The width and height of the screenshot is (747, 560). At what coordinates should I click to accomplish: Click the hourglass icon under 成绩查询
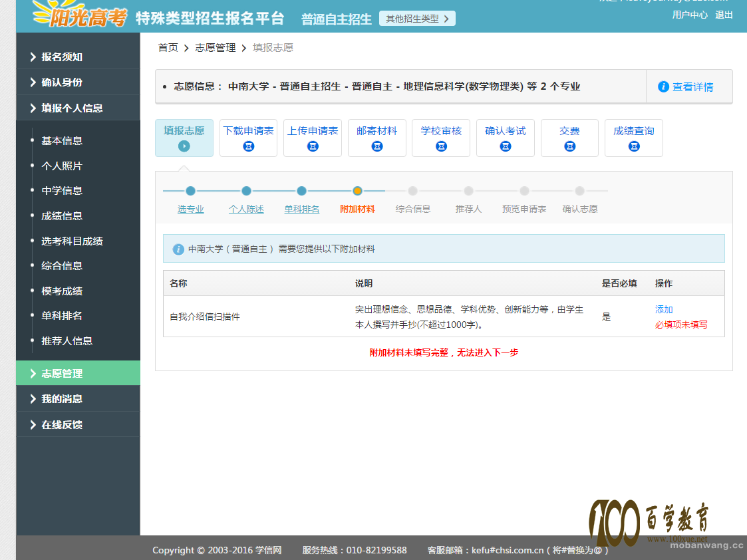(x=634, y=146)
